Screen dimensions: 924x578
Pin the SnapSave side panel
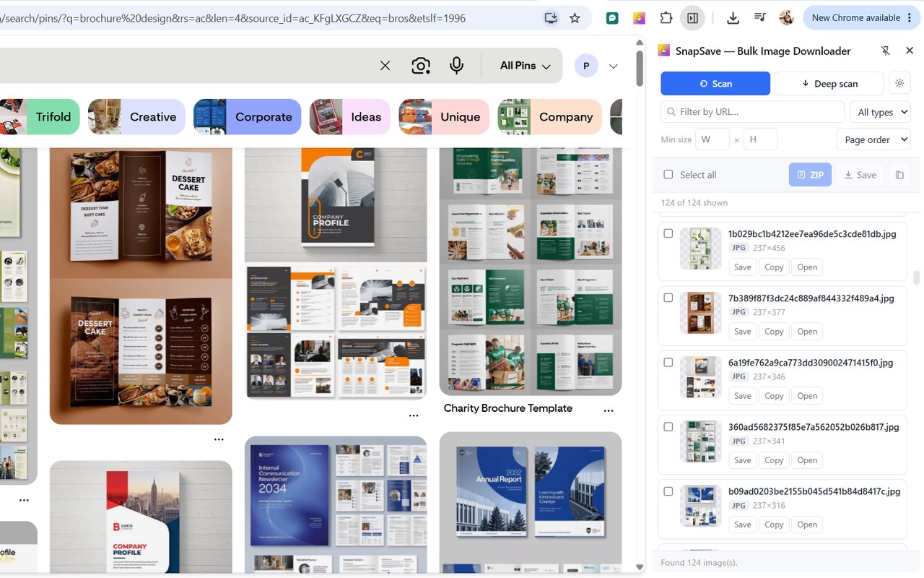click(x=886, y=51)
